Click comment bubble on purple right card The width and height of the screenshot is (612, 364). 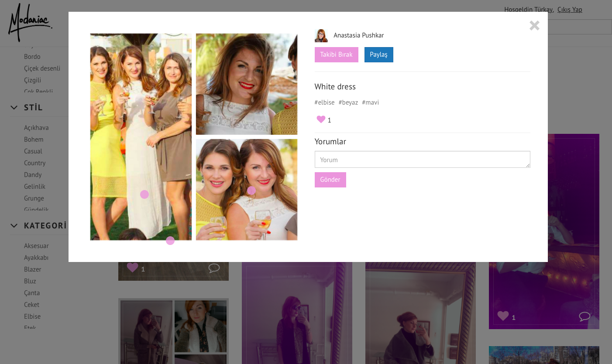(x=584, y=316)
